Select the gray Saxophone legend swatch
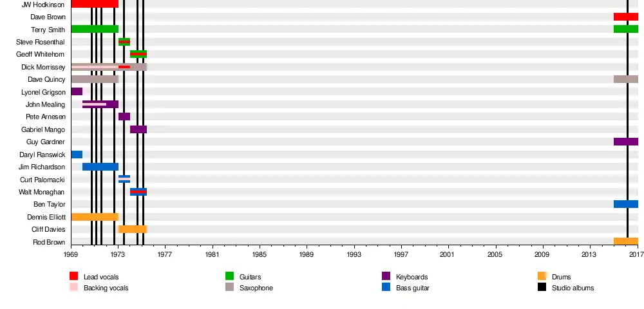The image size is (644, 309). [x=230, y=287]
